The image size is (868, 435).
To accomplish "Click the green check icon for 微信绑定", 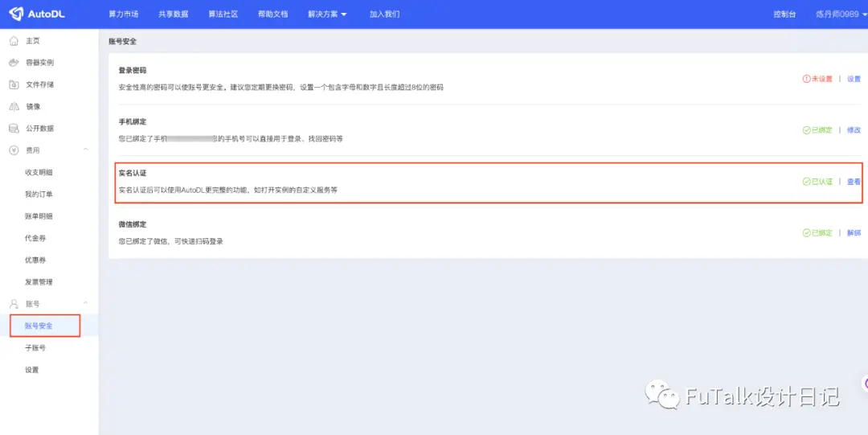I will tap(806, 233).
